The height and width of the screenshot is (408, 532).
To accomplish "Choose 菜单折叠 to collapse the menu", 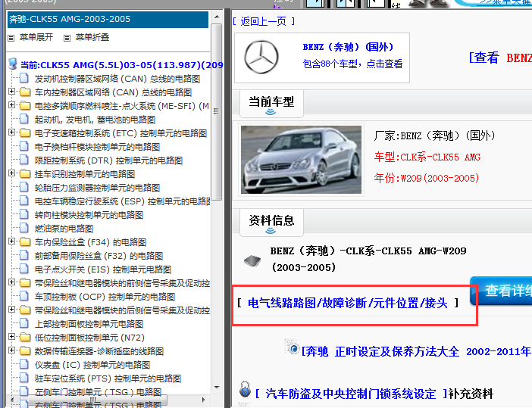I will point(92,37).
